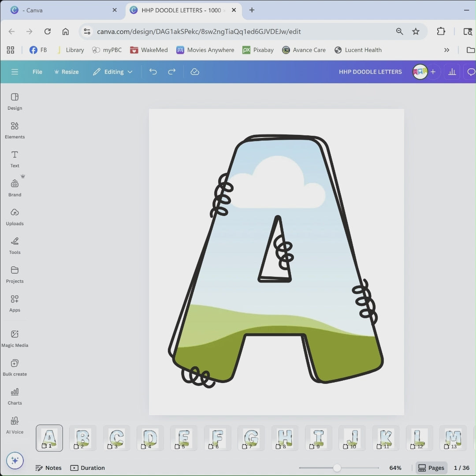
Task: Expand the Editing mode dropdown
Action: coord(113,72)
